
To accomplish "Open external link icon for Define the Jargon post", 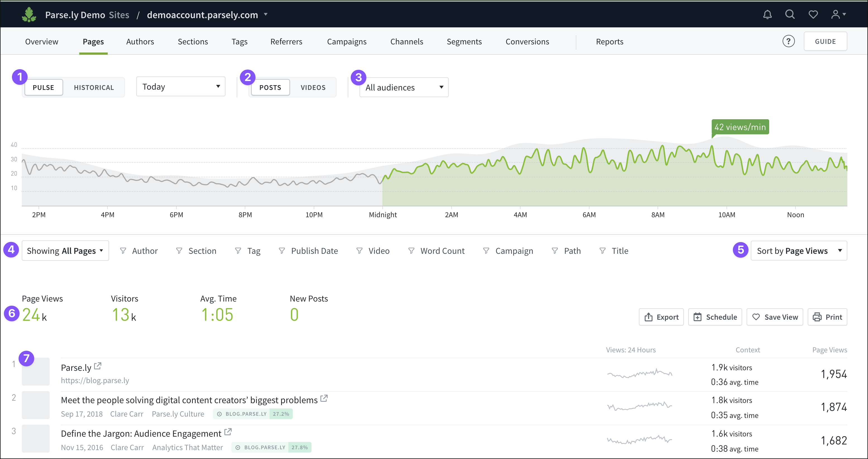I will point(228,432).
